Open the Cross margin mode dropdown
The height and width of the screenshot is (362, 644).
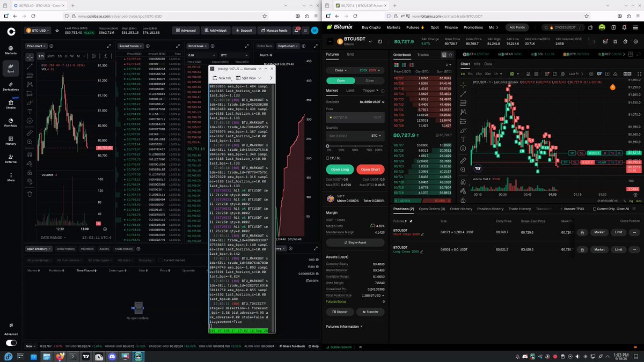(x=340, y=70)
